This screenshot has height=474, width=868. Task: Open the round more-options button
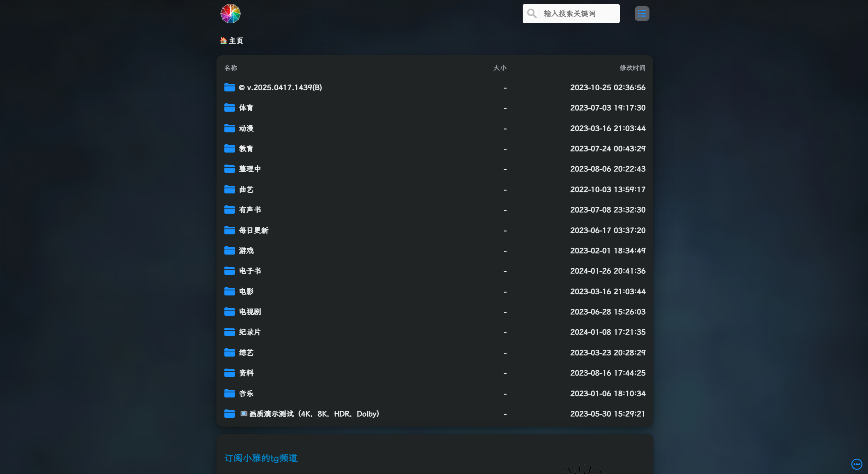856,464
